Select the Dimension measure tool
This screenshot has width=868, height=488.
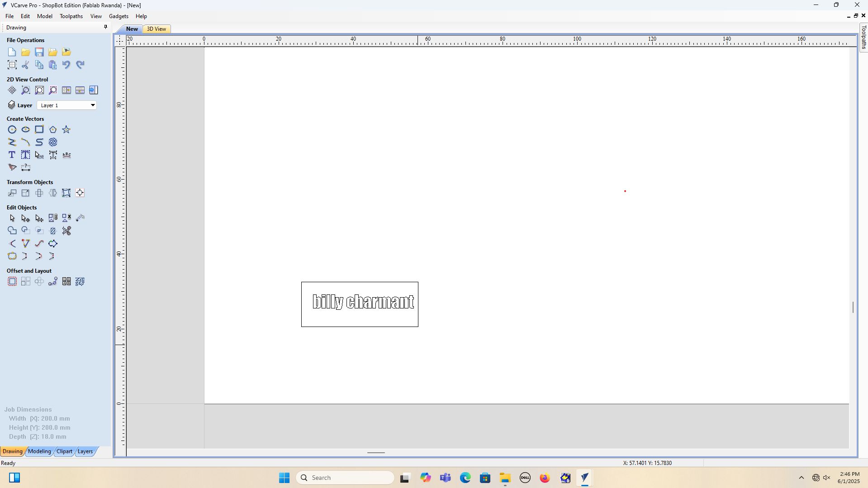(26, 167)
